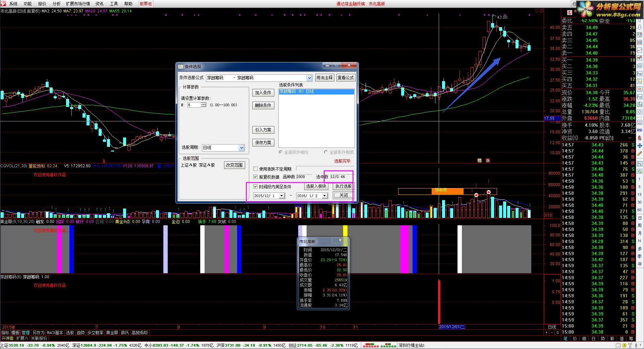Click the green refresh icon in right toolbar

click(640, 172)
